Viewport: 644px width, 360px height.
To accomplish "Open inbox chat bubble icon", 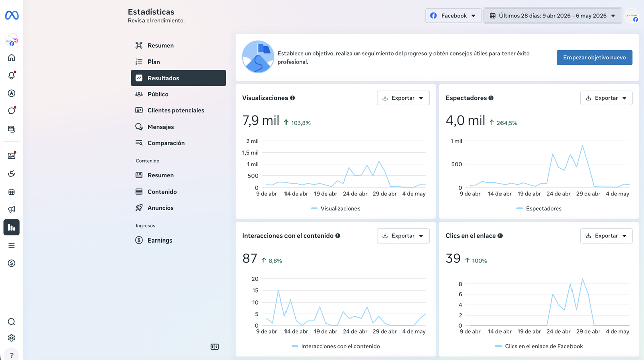I will [12, 111].
